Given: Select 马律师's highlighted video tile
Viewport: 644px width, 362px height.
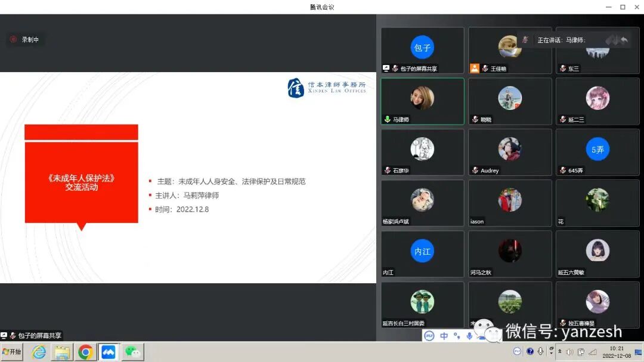Looking at the screenshot, I should pos(422,101).
